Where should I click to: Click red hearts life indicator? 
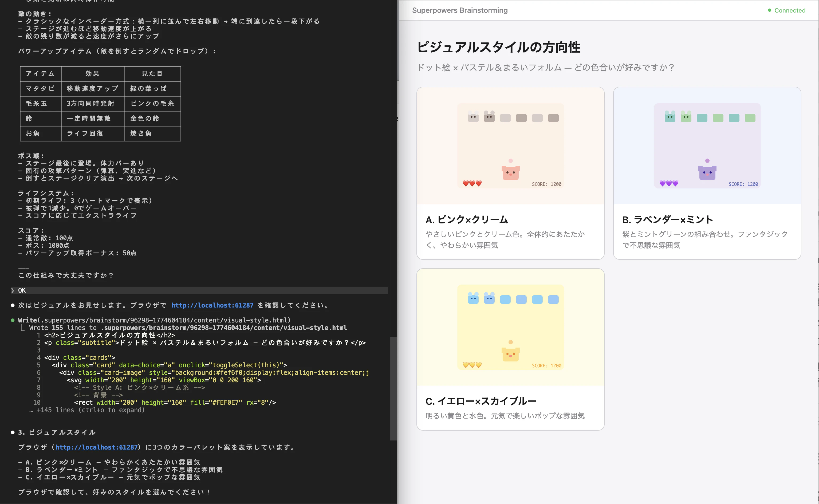click(x=472, y=183)
